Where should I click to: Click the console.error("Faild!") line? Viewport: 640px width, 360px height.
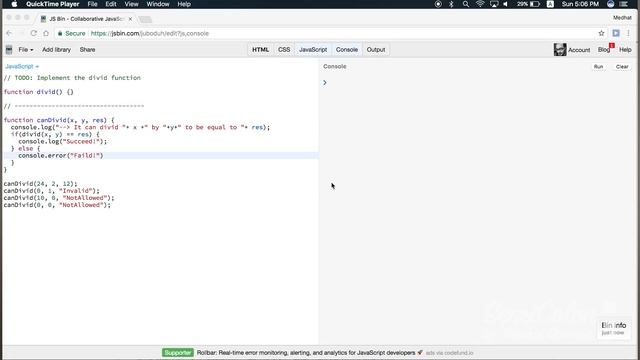click(61, 156)
